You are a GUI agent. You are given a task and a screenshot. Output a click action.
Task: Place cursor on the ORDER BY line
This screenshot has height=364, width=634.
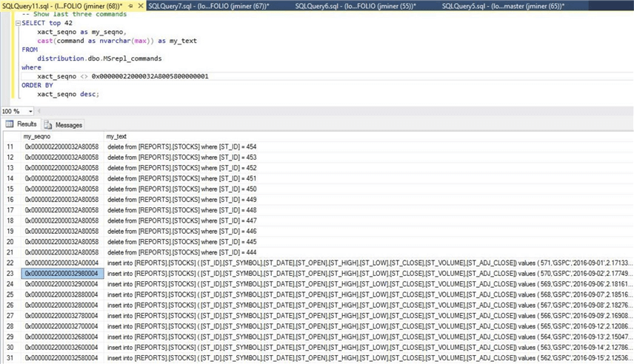(38, 85)
